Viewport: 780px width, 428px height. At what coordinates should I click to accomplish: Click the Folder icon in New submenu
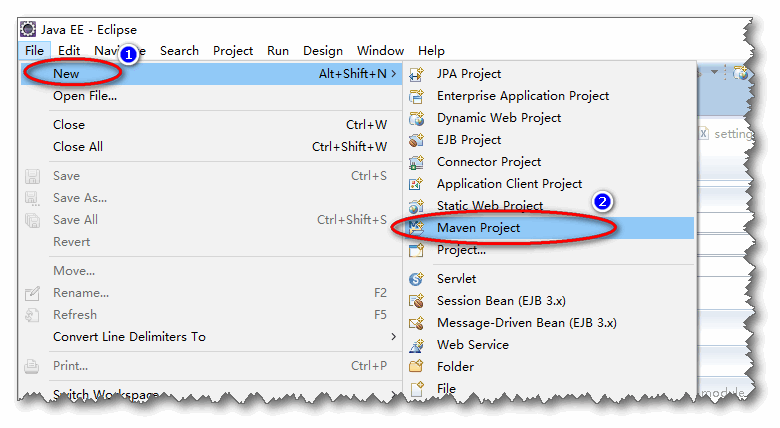point(416,367)
